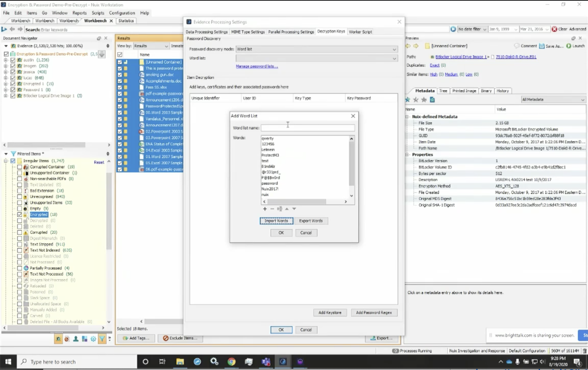Open the Reports menu

[x=79, y=13]
